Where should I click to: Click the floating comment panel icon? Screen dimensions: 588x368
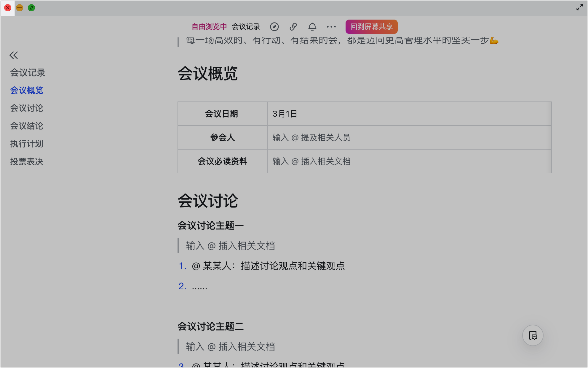(533, 335)
